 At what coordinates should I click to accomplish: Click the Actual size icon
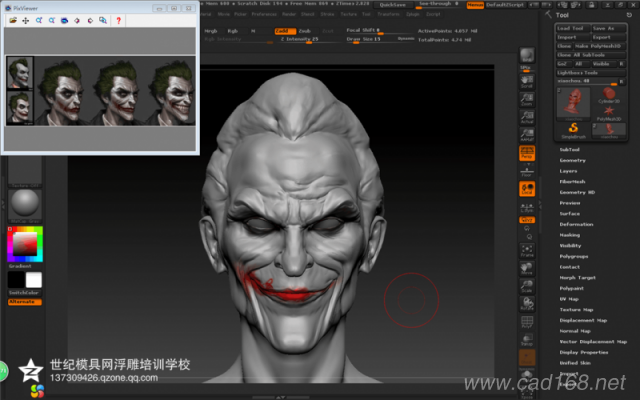click(x=527, y=117)
